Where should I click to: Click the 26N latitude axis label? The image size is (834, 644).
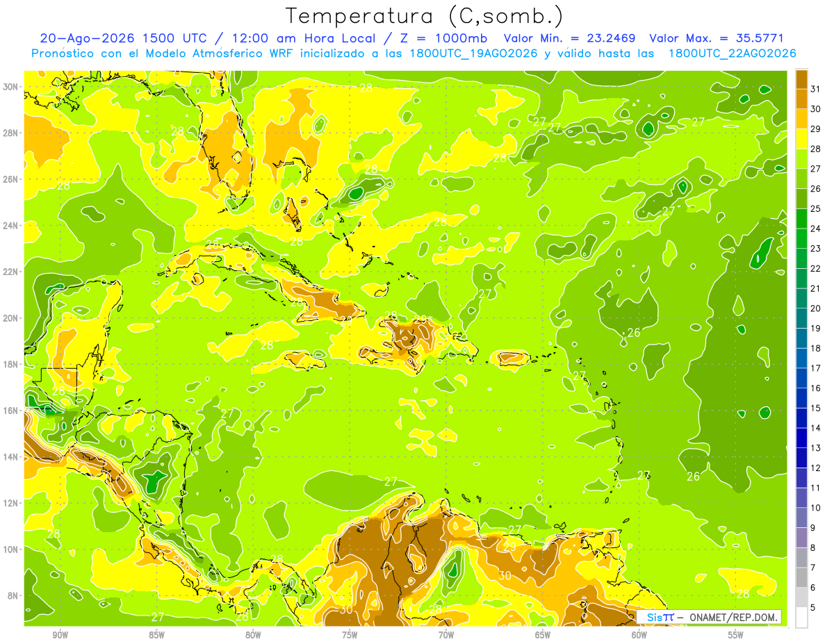pos(11,179)
